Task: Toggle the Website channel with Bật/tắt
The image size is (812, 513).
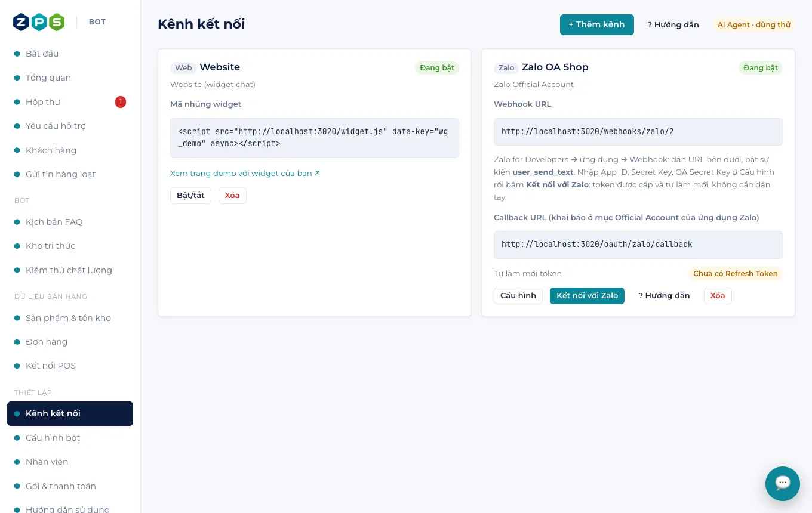Action: coord(190,196)
